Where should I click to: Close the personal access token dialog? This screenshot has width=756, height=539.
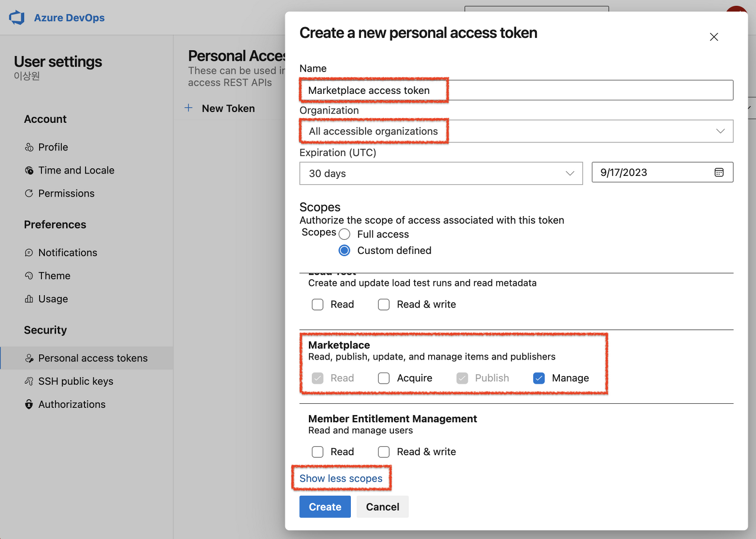(x=714, y=37)
